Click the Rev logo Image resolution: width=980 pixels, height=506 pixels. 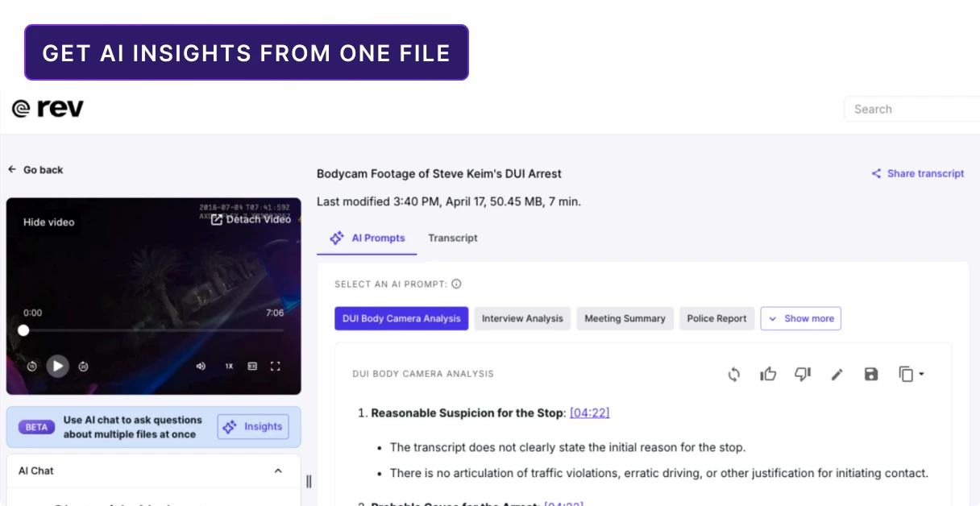tap(48, 109)
